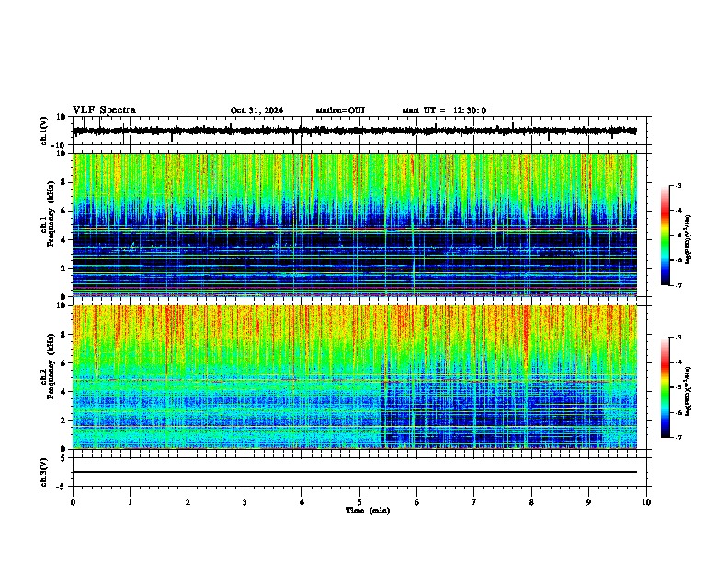
Task: Click the color bar beside ch.2 spectrogram
Action: pyautogui.click(x=665, y=387)
